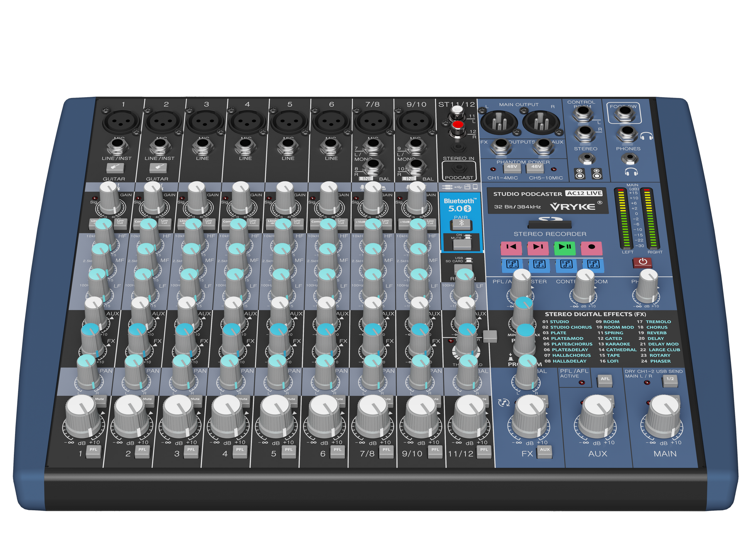This screenshot has height=560, width=751.
Task: Hit the previous track button on stereo recorder
Action: point(511,248)
